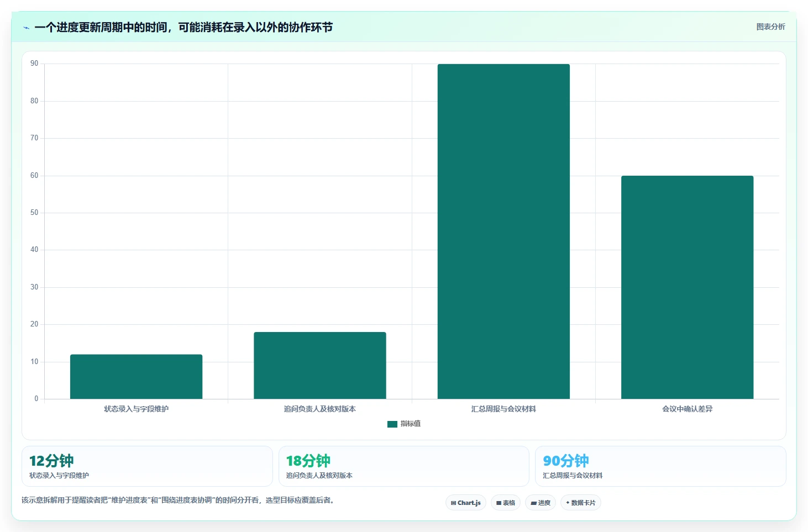
Task: Toggle the 指标值 legend color swatch
Action: coord(392,424)
